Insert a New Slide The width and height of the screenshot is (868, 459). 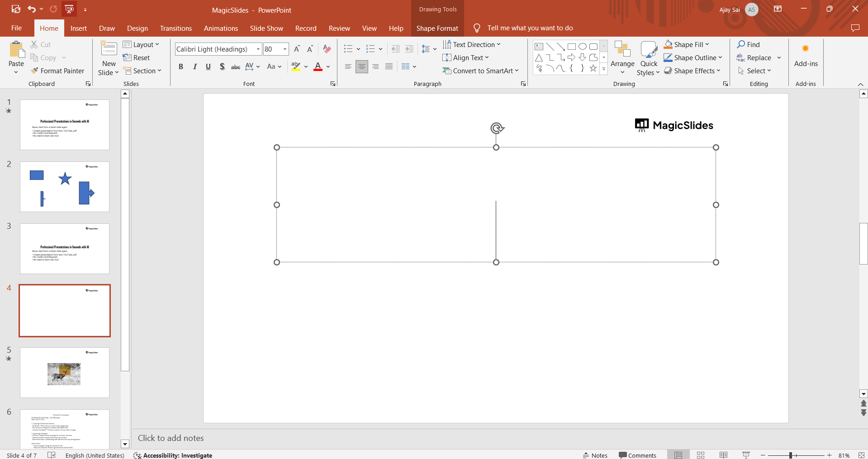tap(109, 50)
